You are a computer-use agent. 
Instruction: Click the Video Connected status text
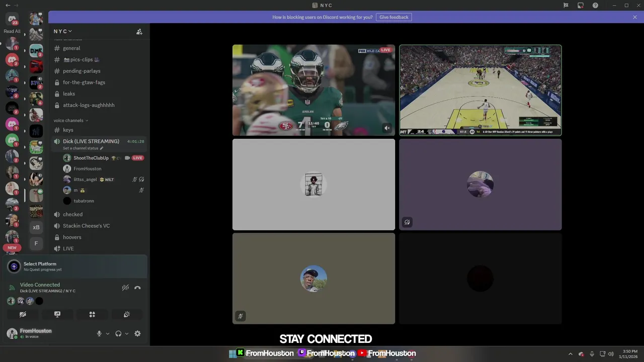point(40,285)
